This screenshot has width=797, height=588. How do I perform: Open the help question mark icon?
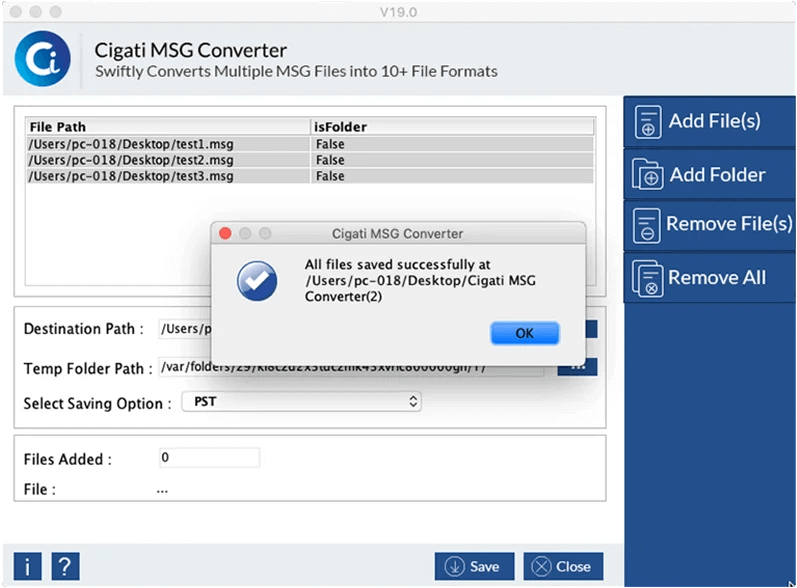[66, 566]
